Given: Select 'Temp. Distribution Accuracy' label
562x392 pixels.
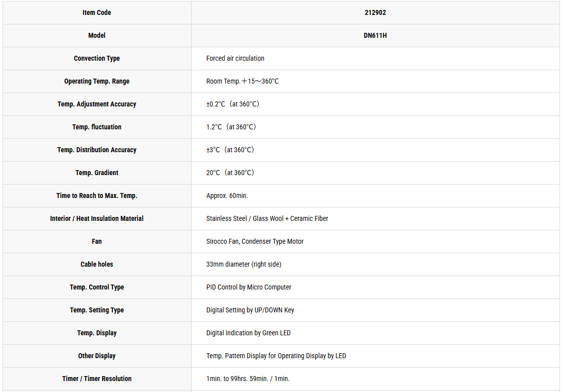Looking at the screenshot, I should pyautogui.click(x=97, y=150).
